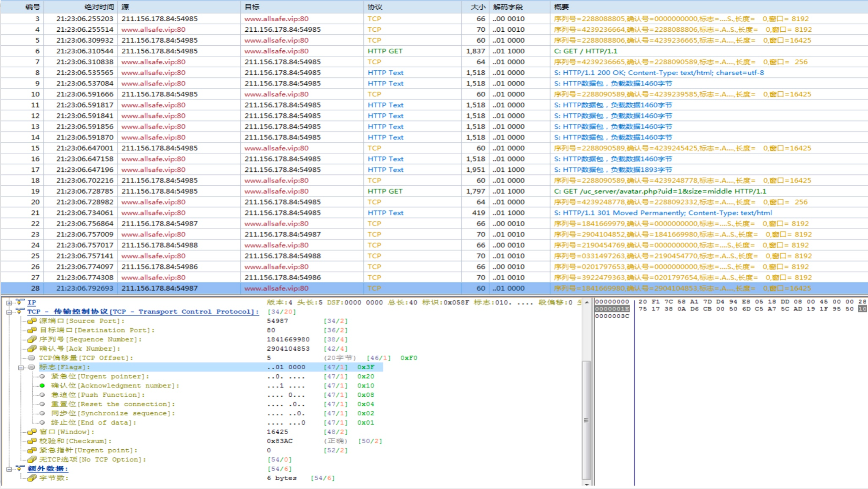Image resolution: width=868 pixels, height=489 pixels.
Task: Select the Urgent pointer flag indicator
Action: 42,376
